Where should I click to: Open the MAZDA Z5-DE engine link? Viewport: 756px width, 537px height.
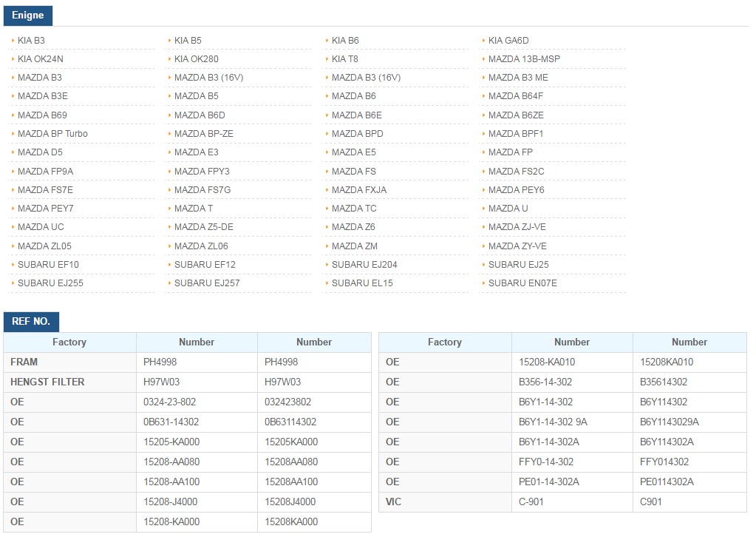[x=204, y=227]
